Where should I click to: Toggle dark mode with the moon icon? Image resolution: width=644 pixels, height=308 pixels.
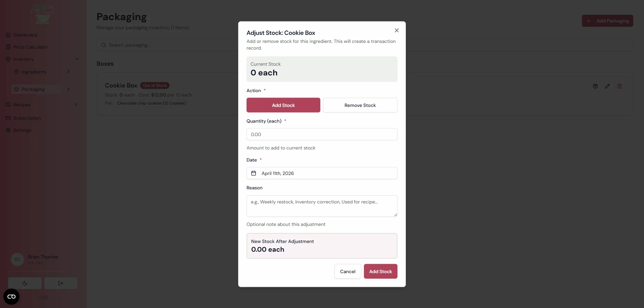(x=25, y=283)
